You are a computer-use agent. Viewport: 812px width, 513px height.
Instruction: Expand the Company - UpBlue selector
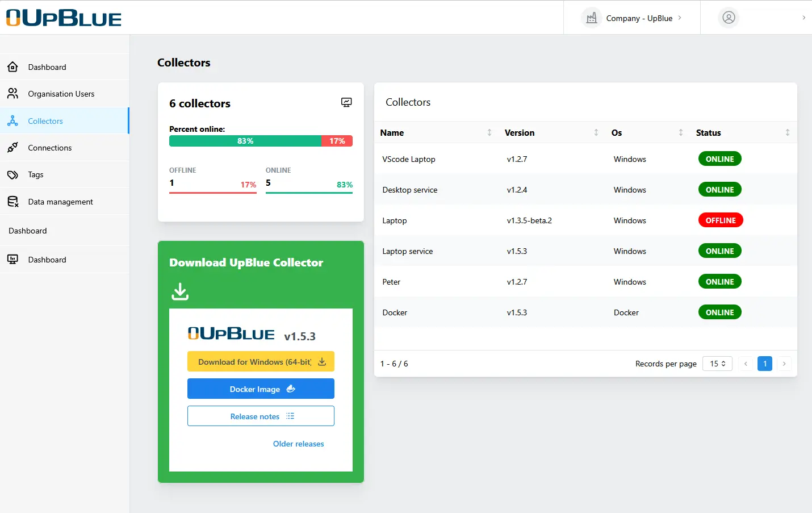pos(632,18)
